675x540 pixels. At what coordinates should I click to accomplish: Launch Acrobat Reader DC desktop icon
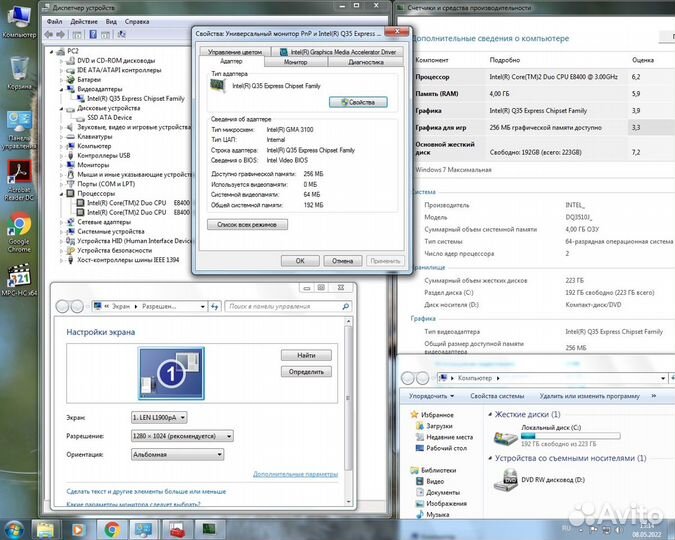[19, 181]
